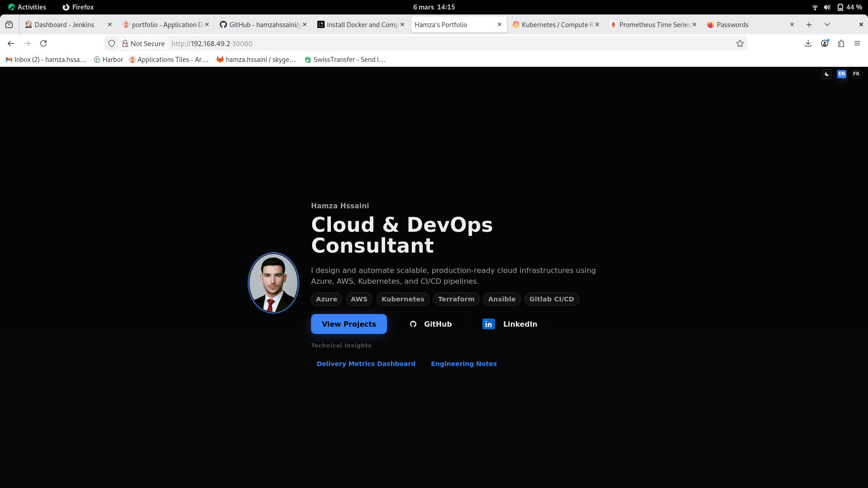Screen dimensions: 868x488
Task: Click the LinkedIn icon on the portfolio page
Action: tap(488, 324)
